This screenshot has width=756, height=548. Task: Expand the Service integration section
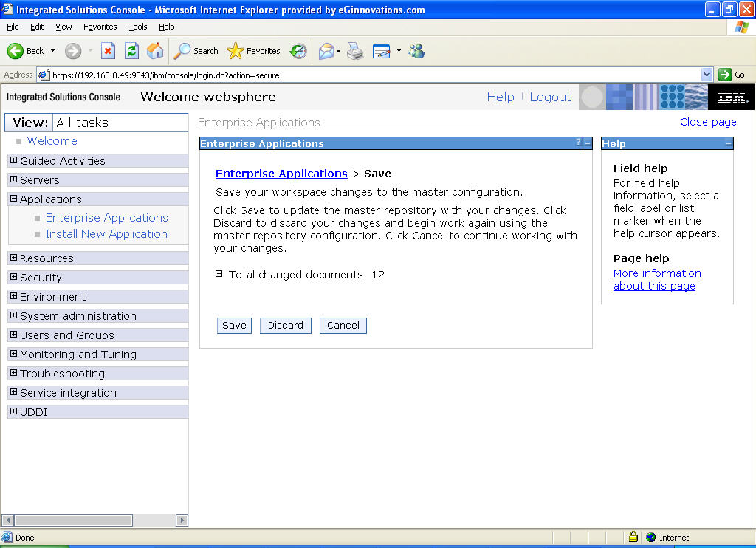pos(13,392)
